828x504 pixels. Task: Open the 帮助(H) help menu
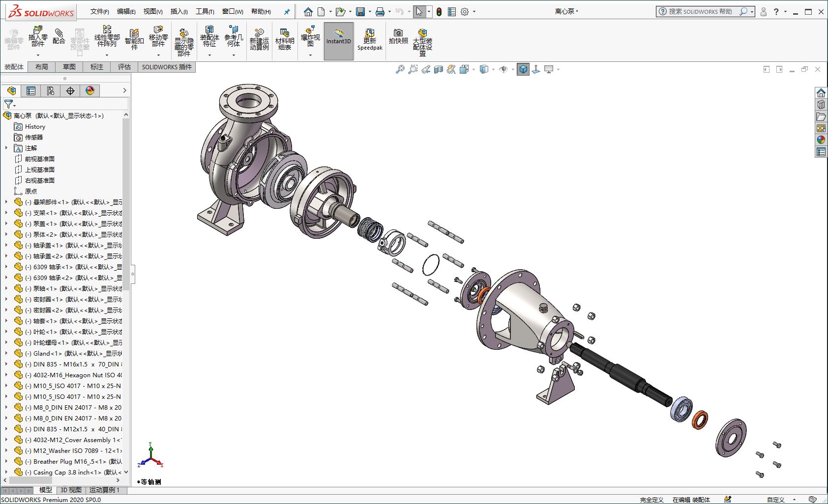click(261, 11)
